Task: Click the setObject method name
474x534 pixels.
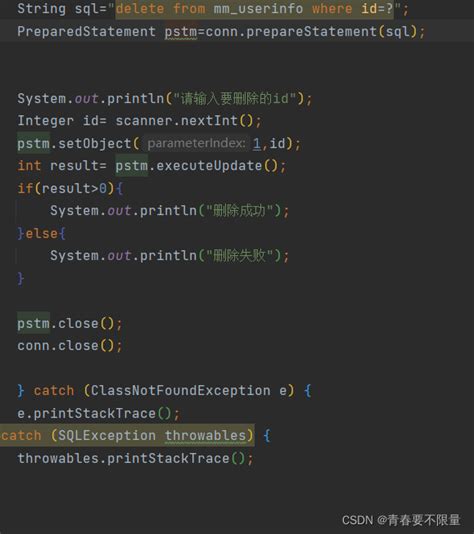Action: point(95,143)
